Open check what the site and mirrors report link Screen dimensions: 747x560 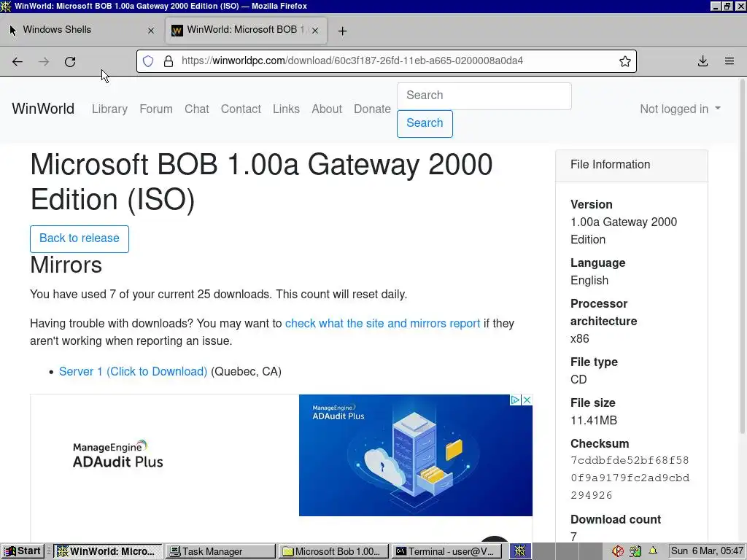pos(382,323)
